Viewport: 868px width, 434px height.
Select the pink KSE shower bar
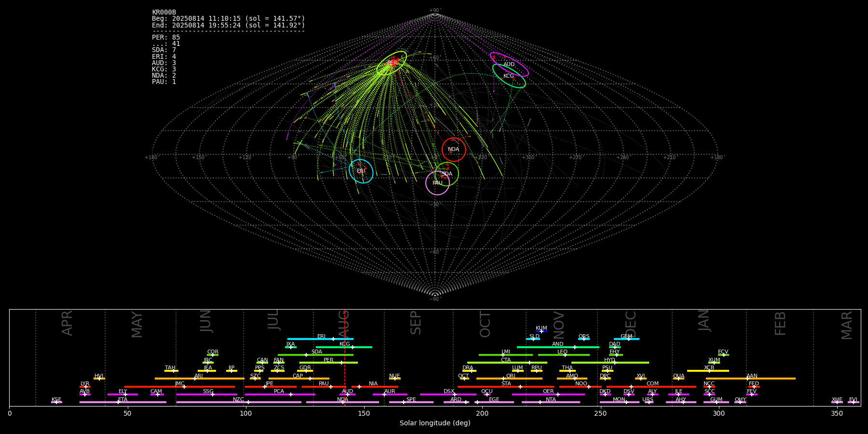[56, 402]
